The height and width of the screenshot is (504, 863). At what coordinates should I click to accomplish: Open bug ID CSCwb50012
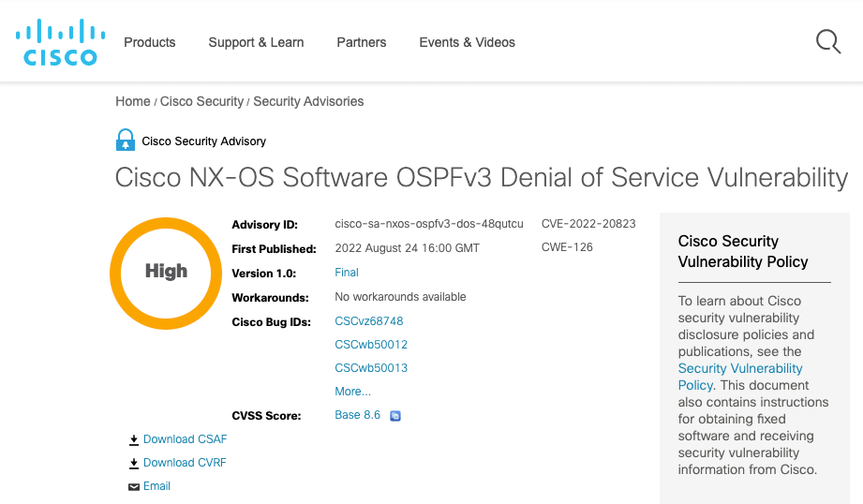(x=371, y=345)
